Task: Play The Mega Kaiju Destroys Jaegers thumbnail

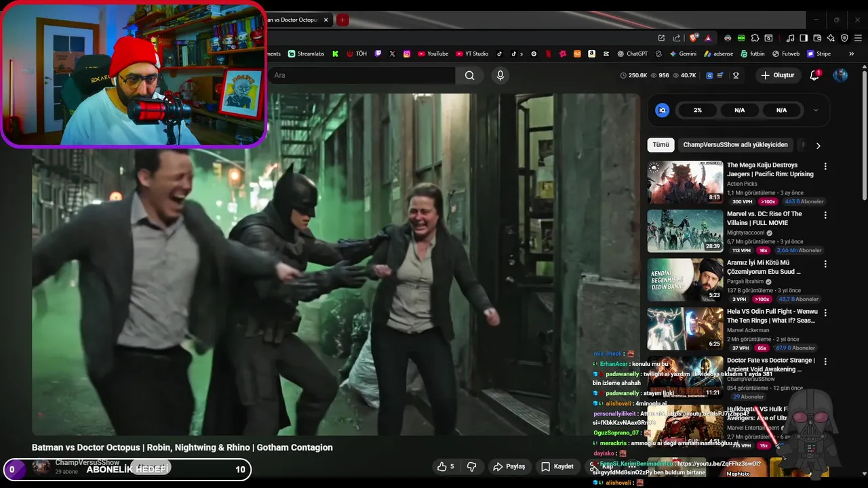Action: 685,182
